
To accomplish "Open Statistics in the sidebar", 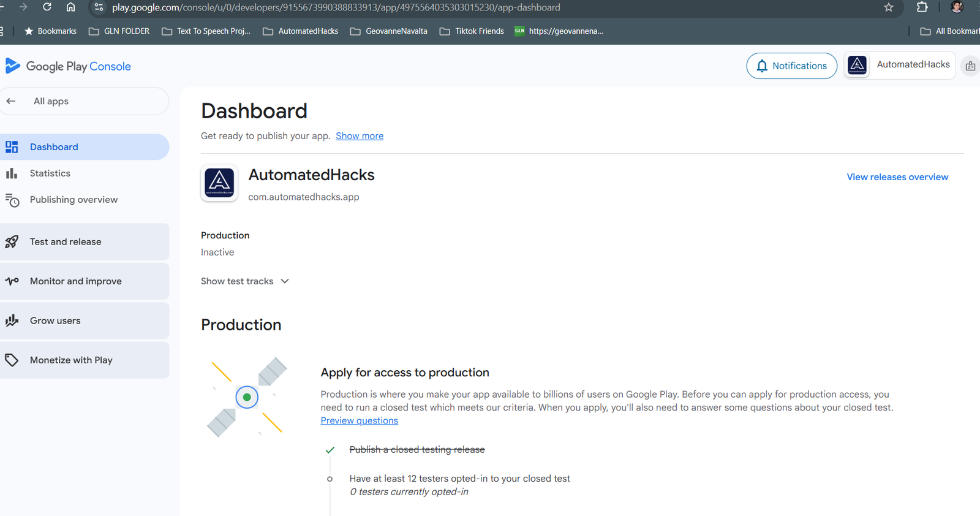I will 50,173.
